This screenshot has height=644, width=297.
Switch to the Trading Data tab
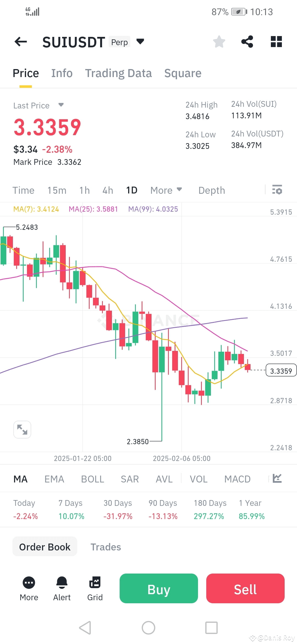point(119,73)
